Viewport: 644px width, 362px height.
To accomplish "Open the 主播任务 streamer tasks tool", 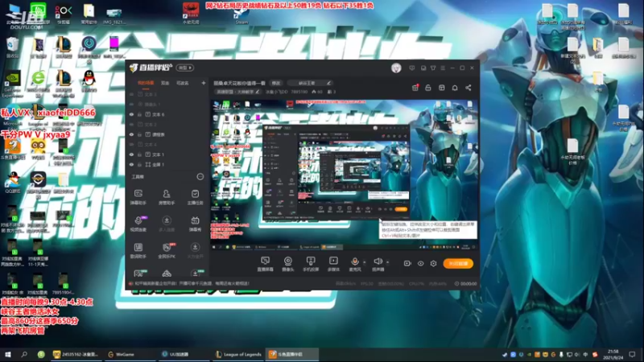I will pyautogui.click(x=195, y=196).
